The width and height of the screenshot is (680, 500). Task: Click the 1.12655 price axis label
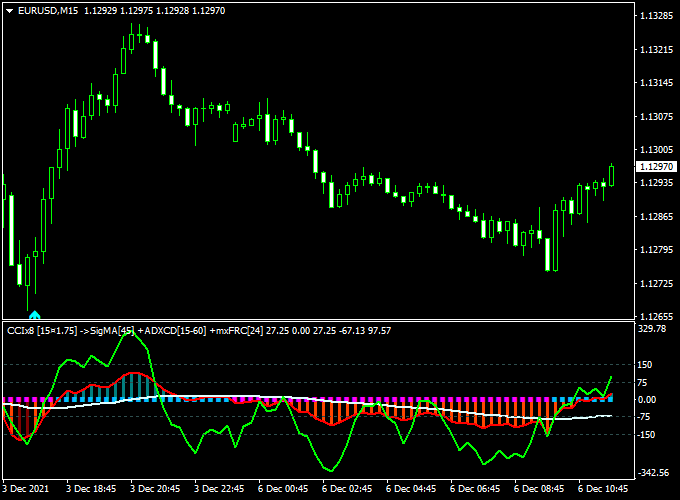tap(657, 316)
